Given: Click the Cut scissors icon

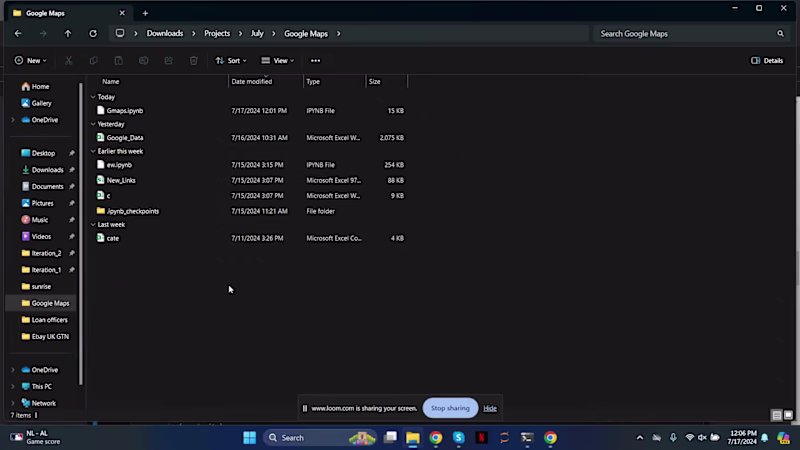Looking at the screenshot, I should click(x=68, y=61).
